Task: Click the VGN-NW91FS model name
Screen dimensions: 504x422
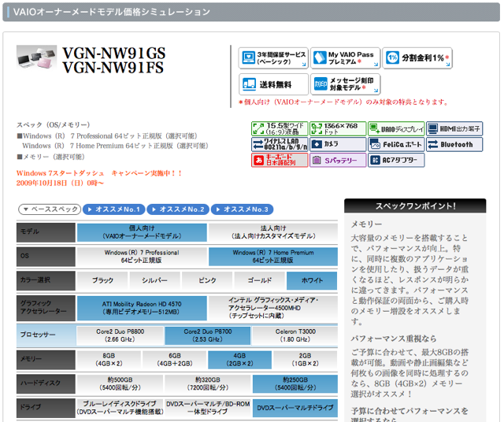Action: click(113, 68)
